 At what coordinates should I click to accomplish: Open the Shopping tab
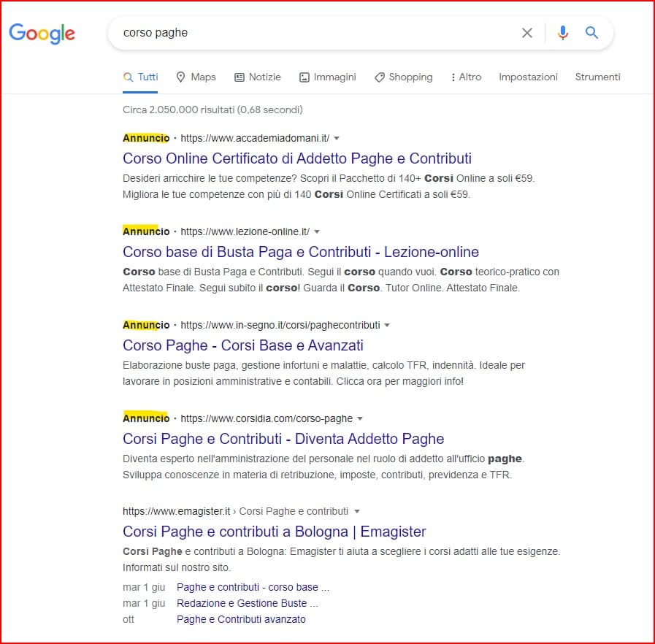(404, 77)
